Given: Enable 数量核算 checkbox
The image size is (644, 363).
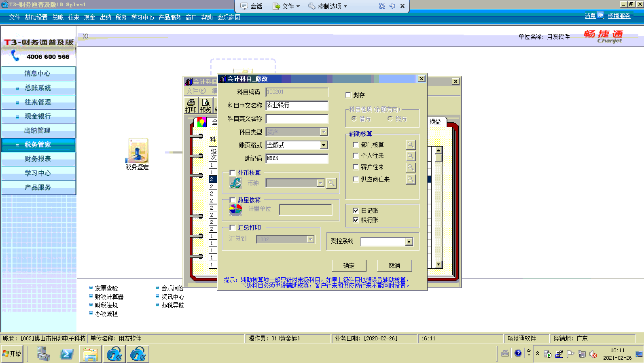Looking at the screenshot, I should 232,200.
